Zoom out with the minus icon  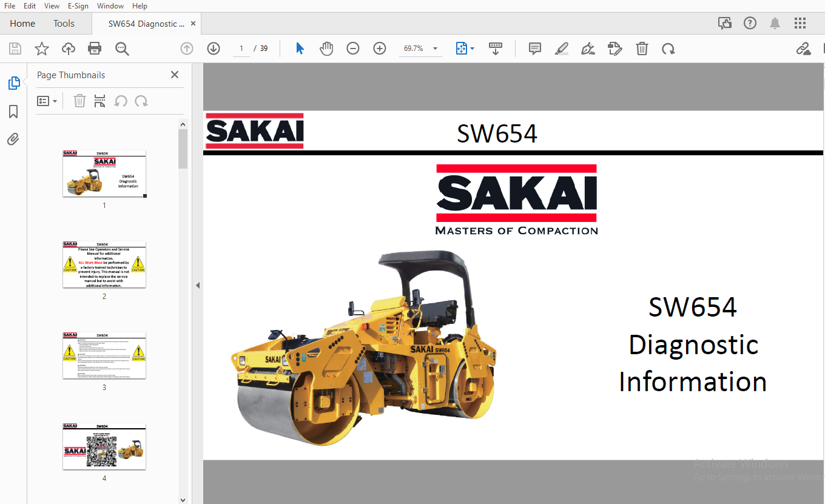tap(353, 49)
